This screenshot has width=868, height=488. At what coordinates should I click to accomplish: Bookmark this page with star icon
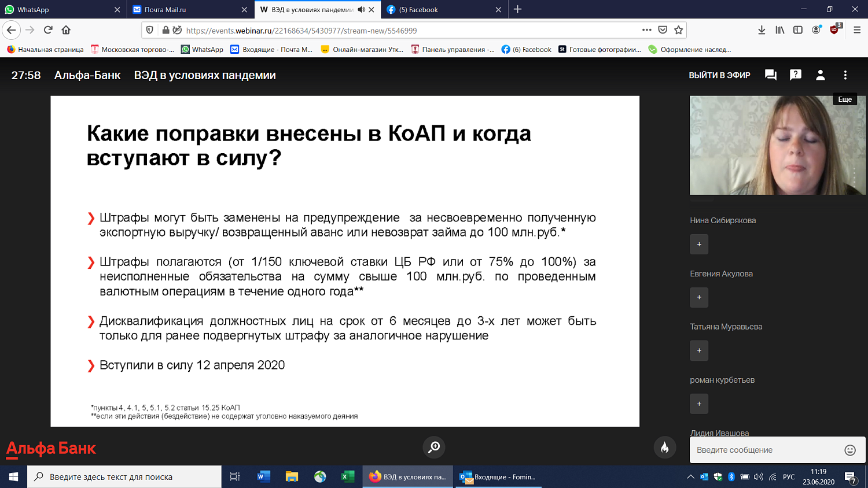[x=679, y=30]
